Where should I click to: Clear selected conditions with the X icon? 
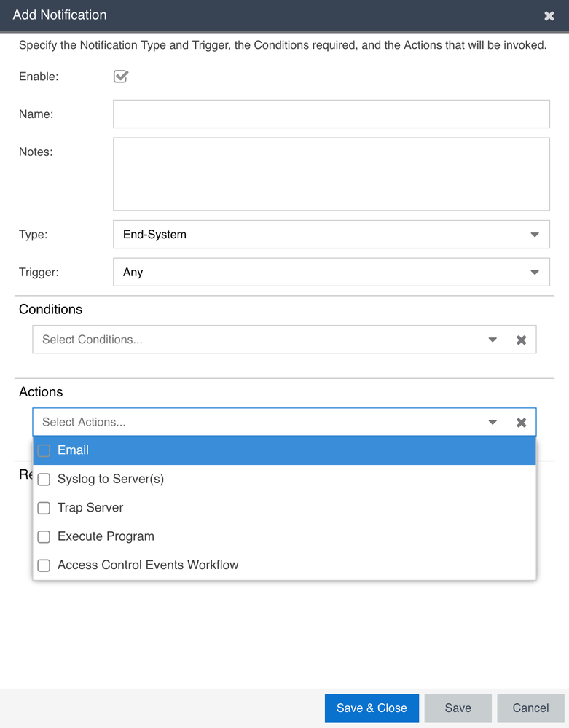pyautogui.click(x=522, y=340)
